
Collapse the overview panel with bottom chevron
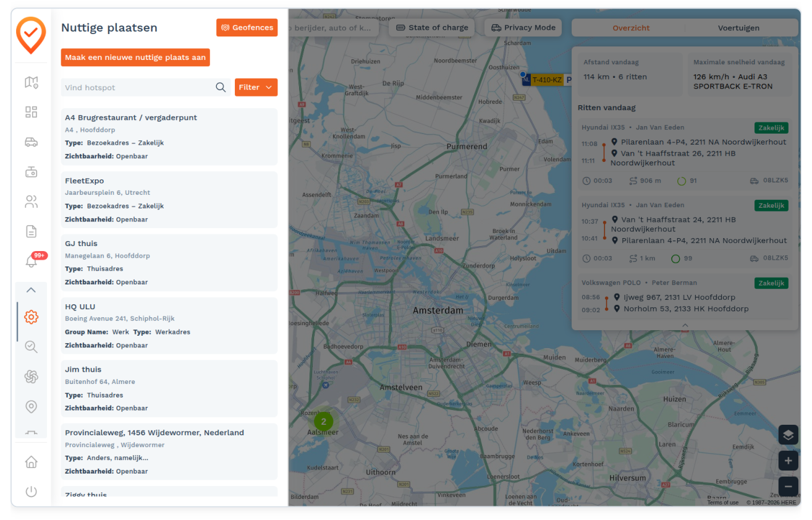[x=685, y=325]
